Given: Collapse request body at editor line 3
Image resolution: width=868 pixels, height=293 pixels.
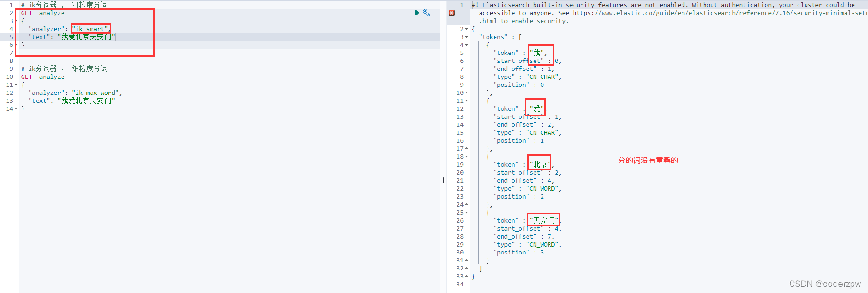Looking at the screenshot, I should pyautogui.click(x=16, y=21).
